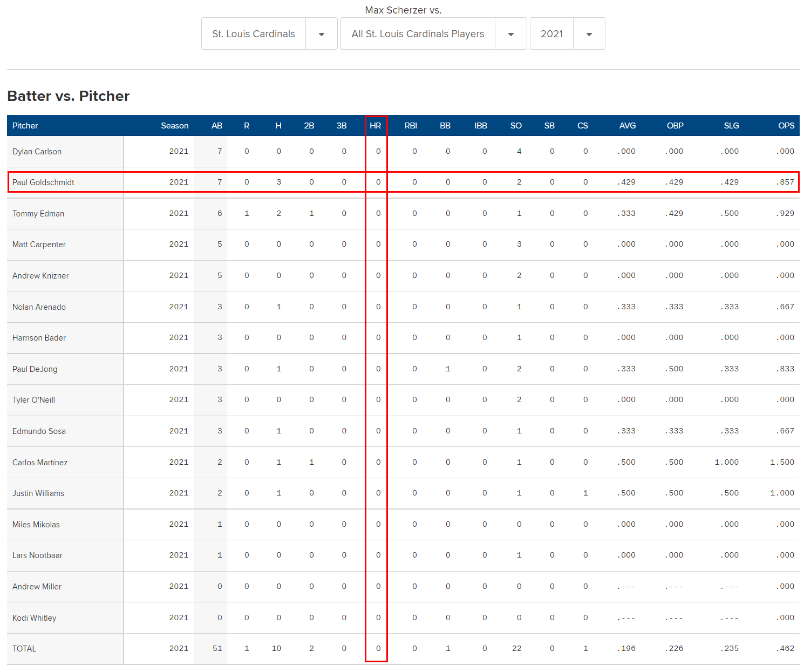Click Tommy Edman's .929 OPS value
Screen dimensions: 804x672
tap(785, 213)
